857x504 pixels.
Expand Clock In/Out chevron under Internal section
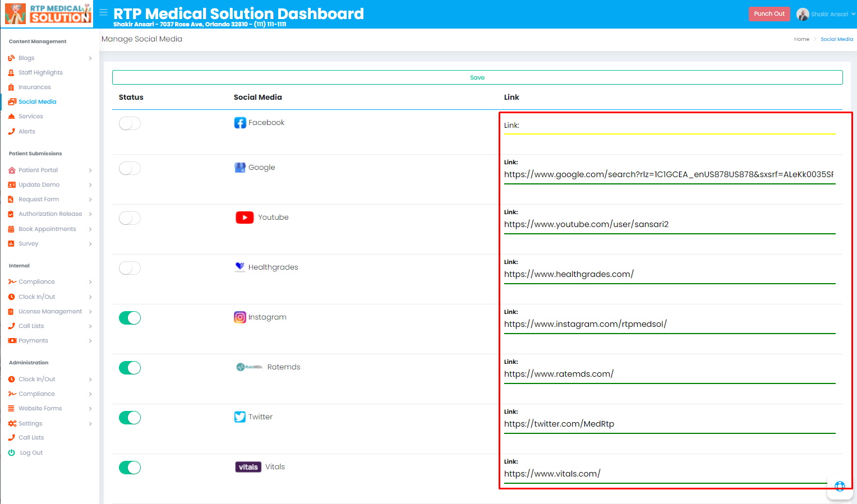pyautogui.click(x=90, y=297)
